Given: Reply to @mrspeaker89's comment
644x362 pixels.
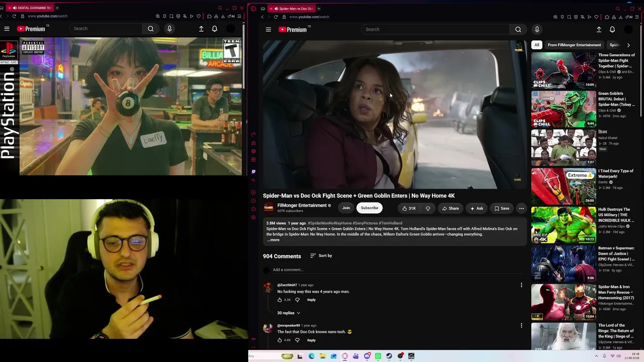Looking at the screenshot, I should (311, 340).
